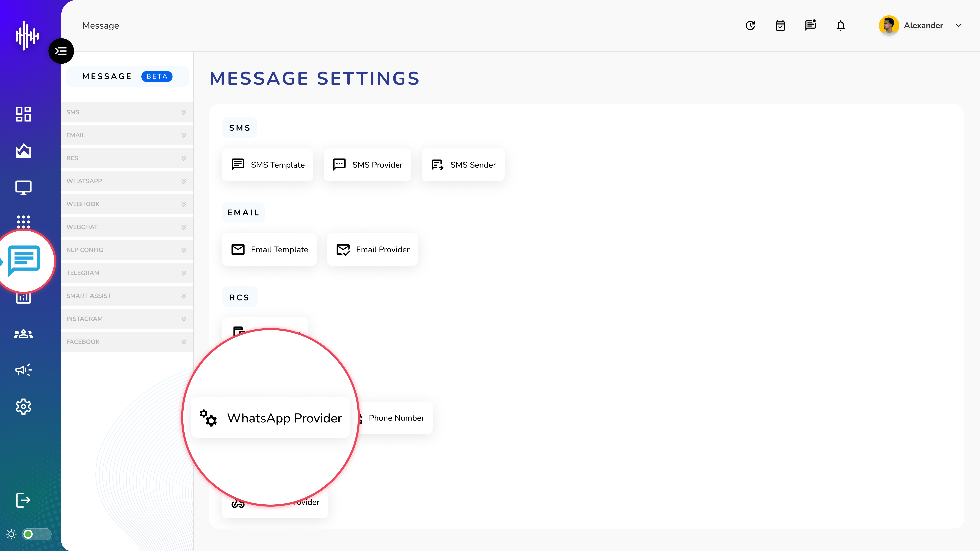Open the reports bar chart icon in sidebar
980x551 pixels.
click(23, 298)
